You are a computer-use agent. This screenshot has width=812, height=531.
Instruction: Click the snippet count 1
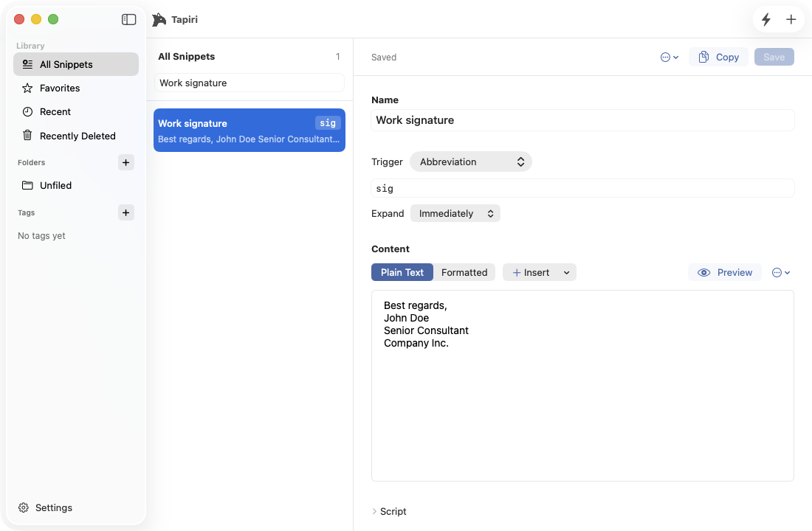pyautogui.click(x=337, y=56)
